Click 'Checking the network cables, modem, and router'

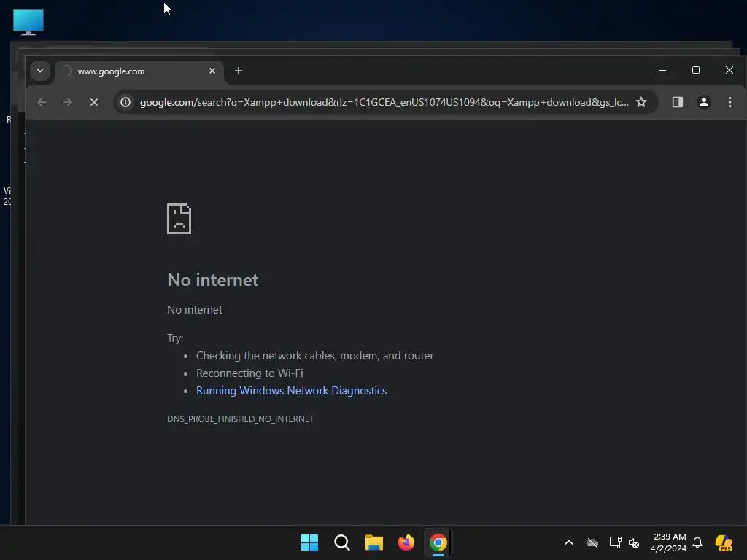315,356
